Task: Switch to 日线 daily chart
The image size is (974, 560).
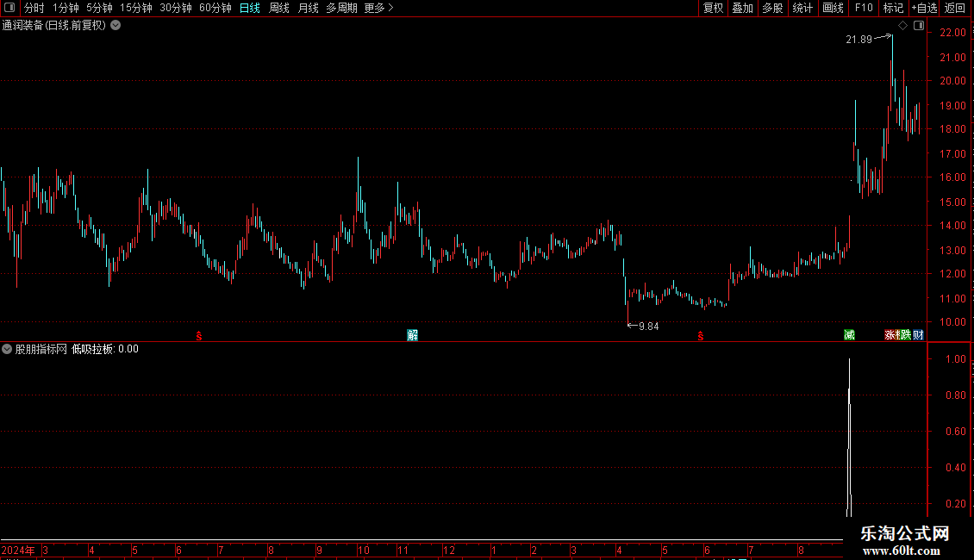Action: pos(250,8)
